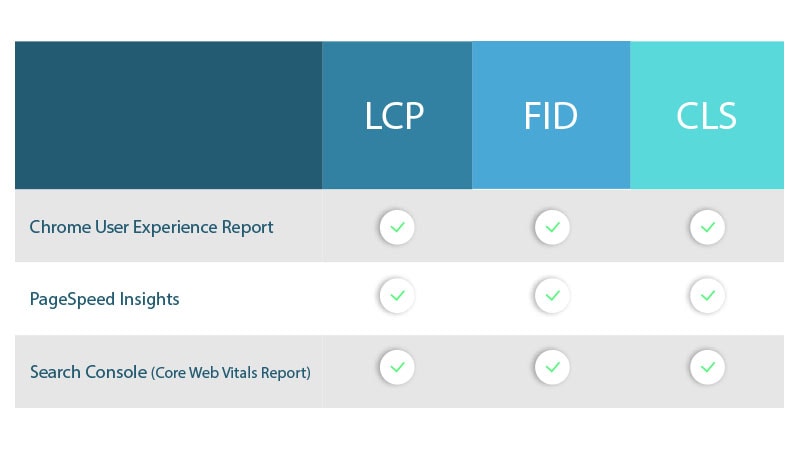The width and height of the screenshot is (800, 450).
Task: Click CLS checkmark for PageSpeed Insights
Action: (707, 295)
